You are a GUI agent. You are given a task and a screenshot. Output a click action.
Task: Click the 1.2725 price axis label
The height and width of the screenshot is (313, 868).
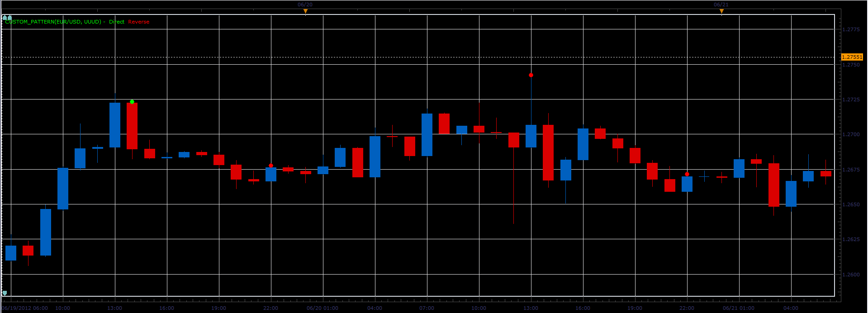pos(851,100)
